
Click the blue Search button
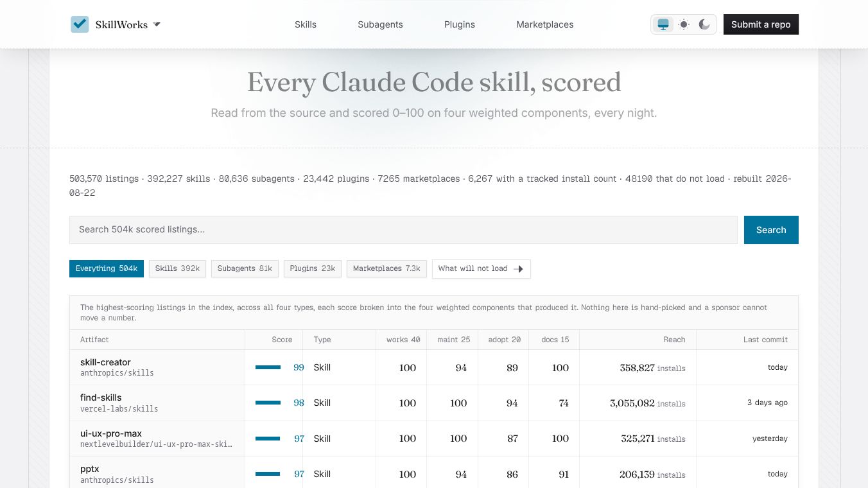(x=771, y=230)
